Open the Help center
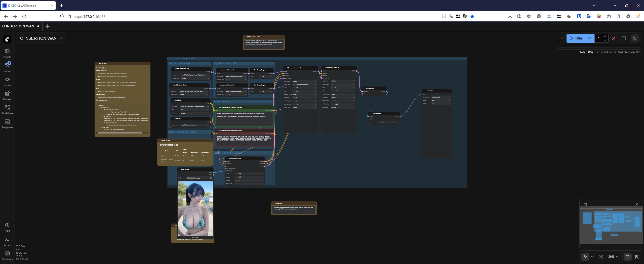644x264 pixels. coord(7,227)
